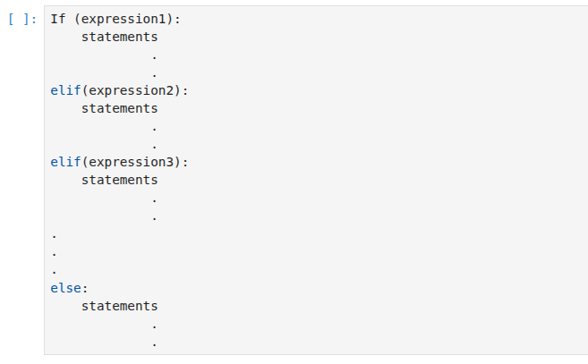Click the middle of three left-margin dots

click(55, 255)
